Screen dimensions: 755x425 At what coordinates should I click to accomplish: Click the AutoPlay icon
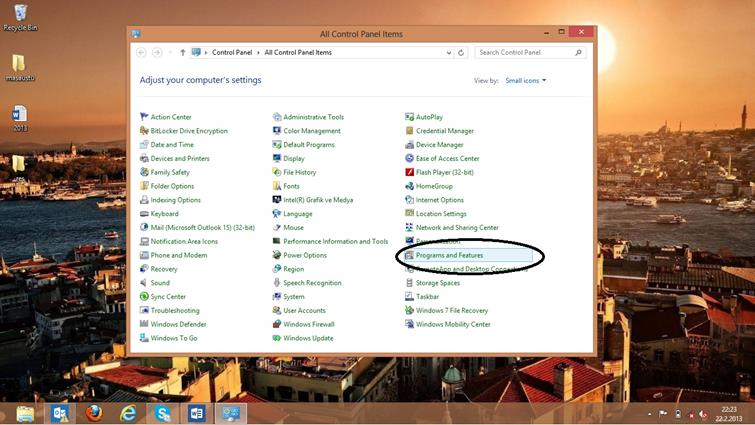pyautogui.click(x=409, y=116)
